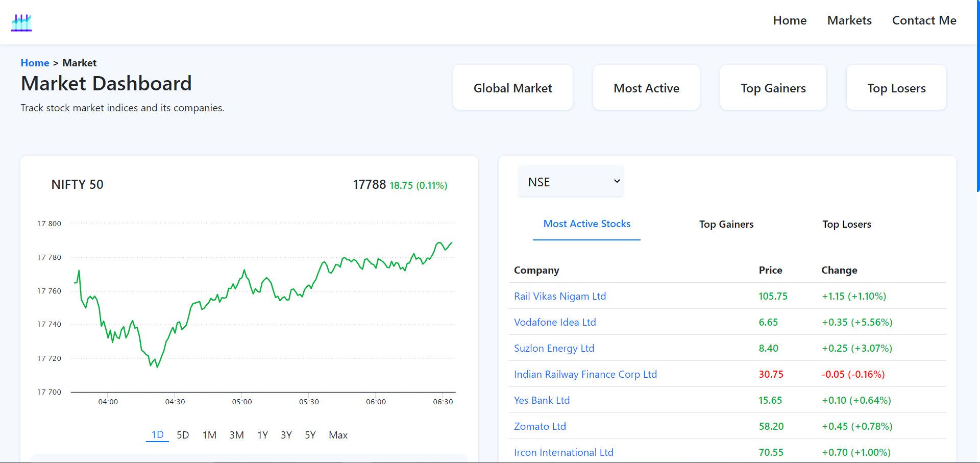Select the 3Y chart range
This screenshot has height=463, width=980.
[x=286, y=435]
